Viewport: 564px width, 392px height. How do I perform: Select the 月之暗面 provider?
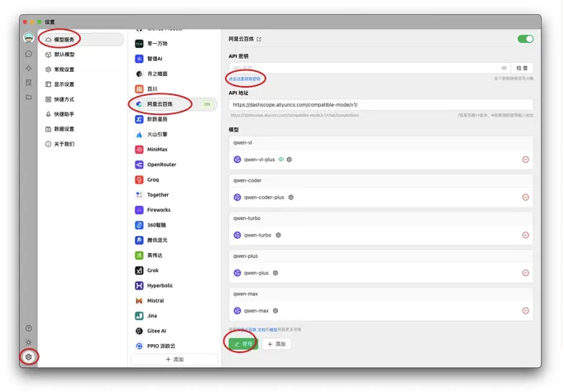pos(174,74)
